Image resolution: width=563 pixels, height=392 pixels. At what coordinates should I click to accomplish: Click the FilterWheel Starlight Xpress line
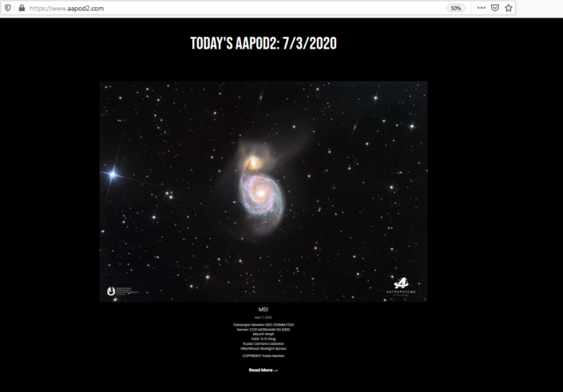[264, 348]
